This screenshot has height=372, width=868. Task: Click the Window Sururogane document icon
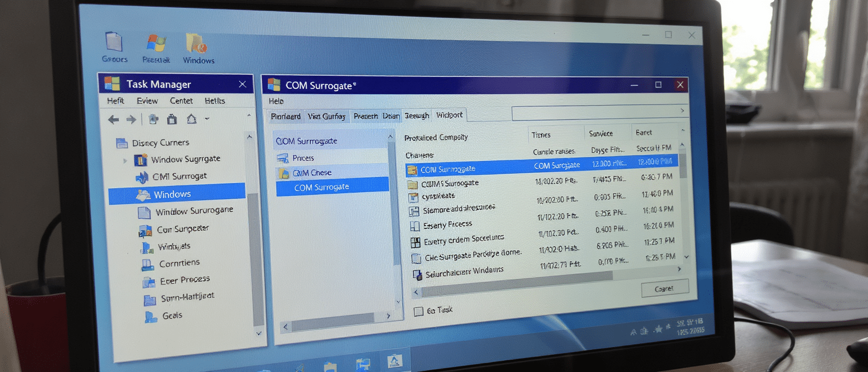(x=144, y=213)
